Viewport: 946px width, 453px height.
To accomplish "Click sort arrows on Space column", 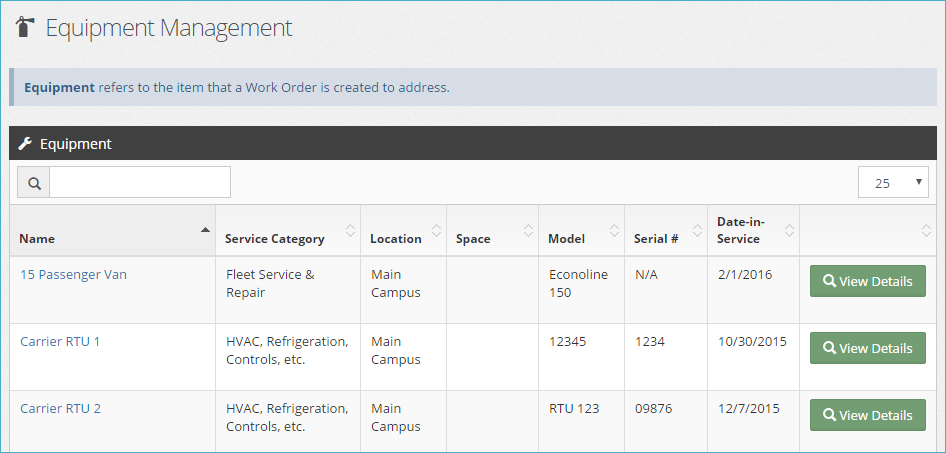I will [528, 231].
